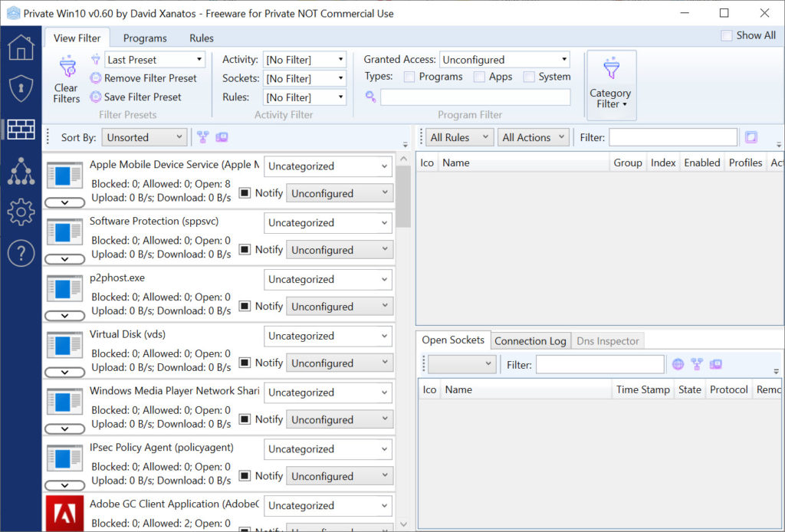Image resolution: width=785 pixels, height=532 pixels.
Task: Open the network tree sidebar icon
Action: (21, 171)
